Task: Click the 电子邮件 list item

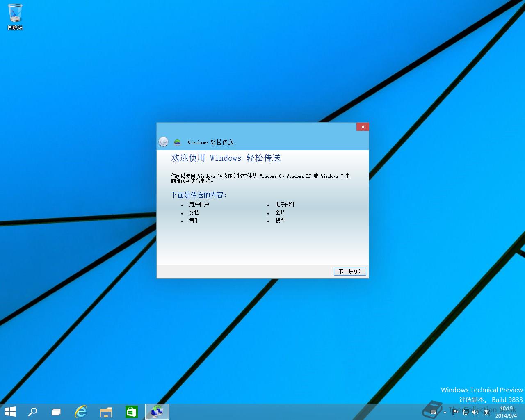Action: (285, 204)
